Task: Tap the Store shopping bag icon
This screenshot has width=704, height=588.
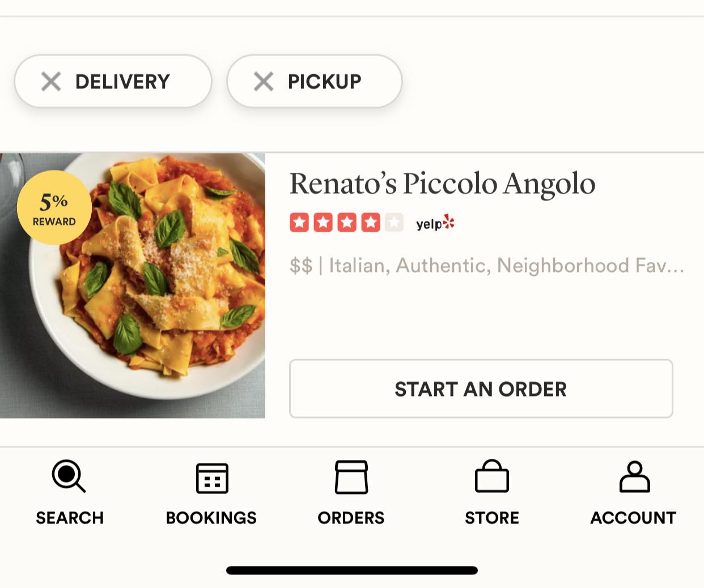Action: click(x=491, y=476)
